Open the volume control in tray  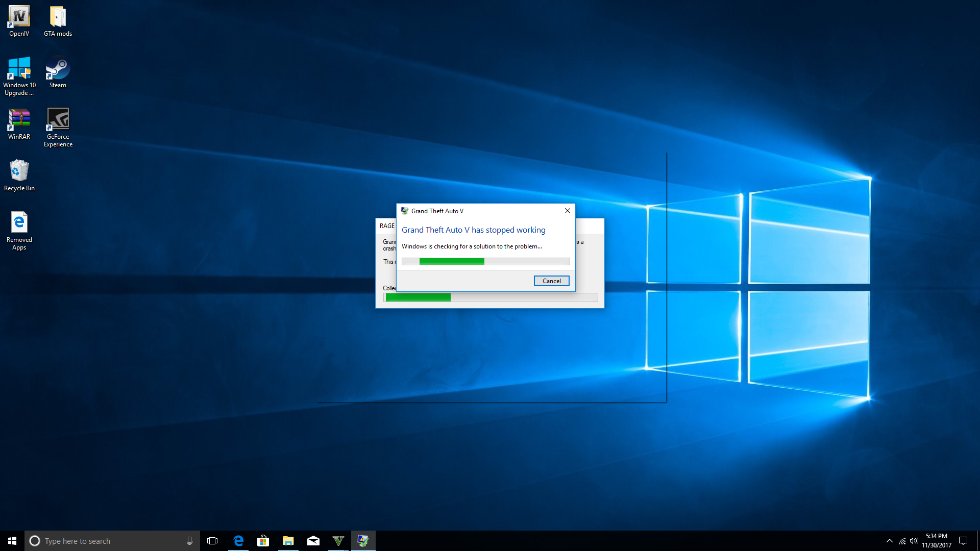914,541
